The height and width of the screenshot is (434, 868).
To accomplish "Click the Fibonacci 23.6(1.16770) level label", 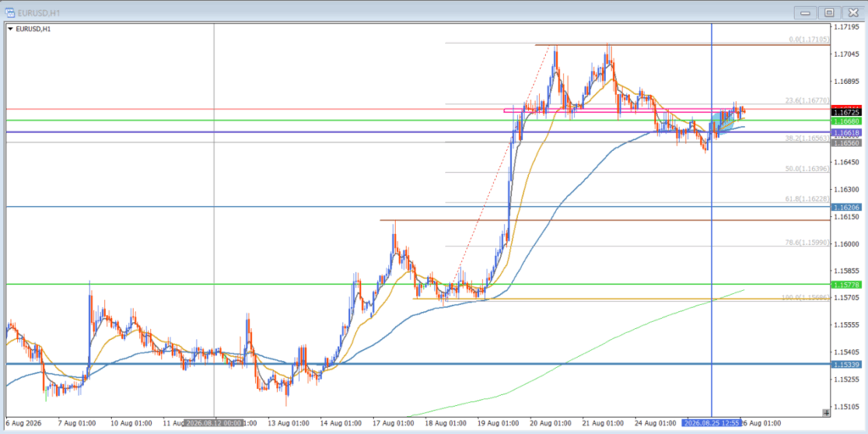I will point(807,101).
